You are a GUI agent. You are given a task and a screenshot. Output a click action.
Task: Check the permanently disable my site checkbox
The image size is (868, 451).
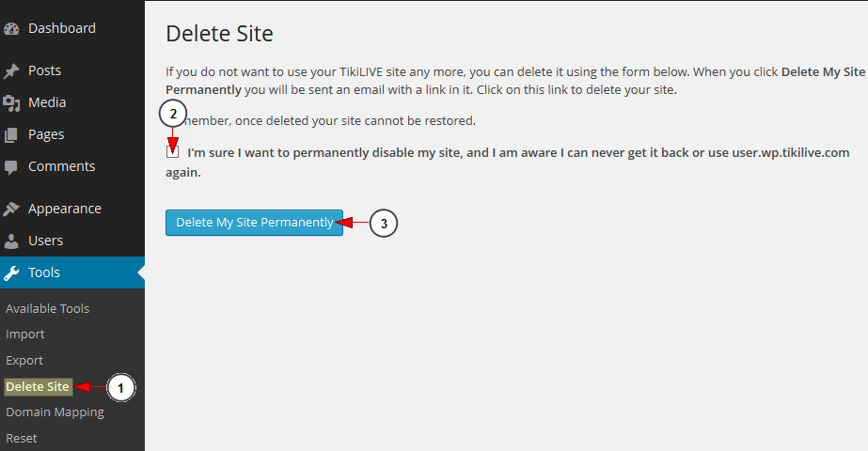pyautogui.click(x=172, y=151)
